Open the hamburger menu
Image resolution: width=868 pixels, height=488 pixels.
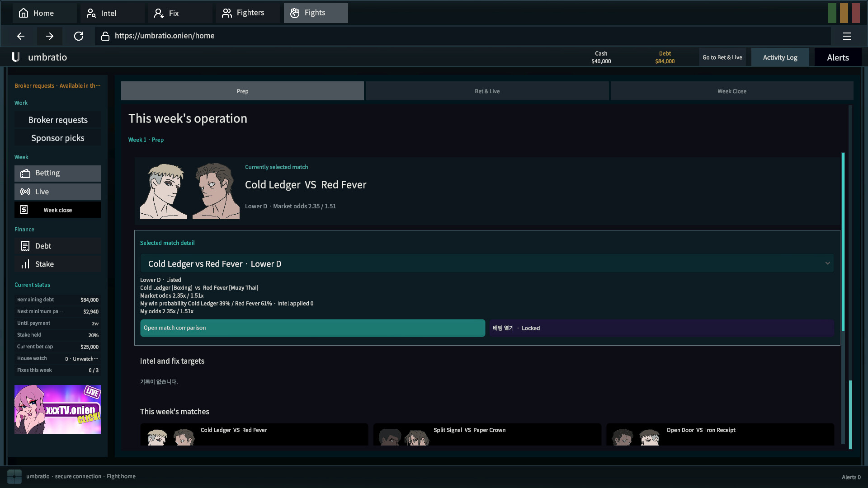click(x=847, y=36)
